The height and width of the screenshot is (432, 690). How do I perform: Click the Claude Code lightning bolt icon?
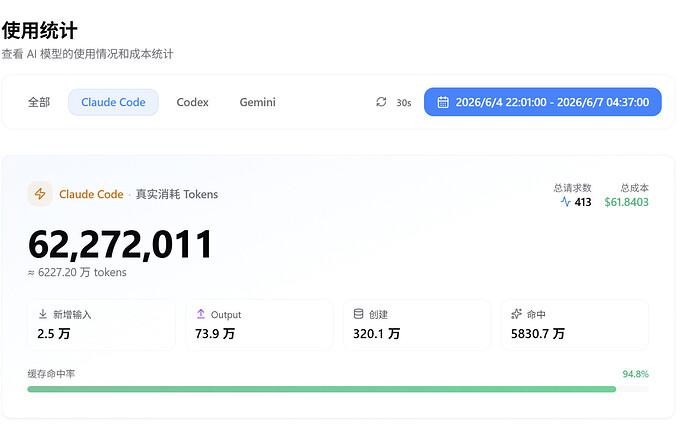40,194
